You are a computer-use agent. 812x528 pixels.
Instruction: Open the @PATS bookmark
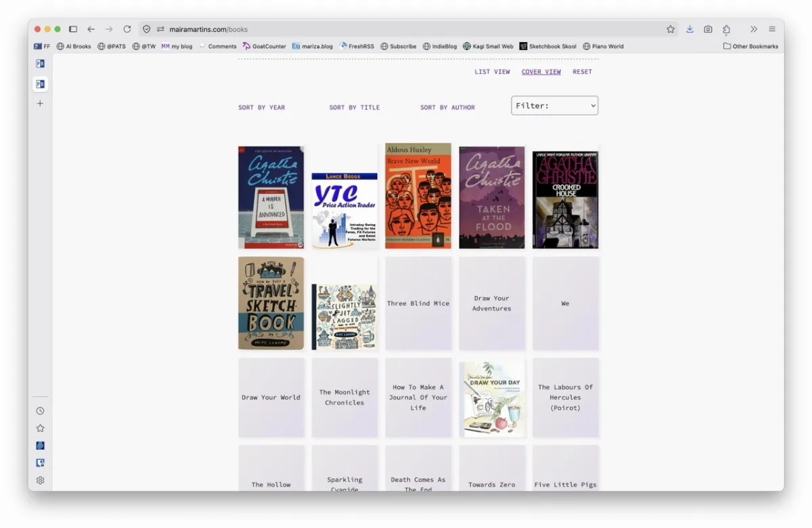tap(112, 47)
